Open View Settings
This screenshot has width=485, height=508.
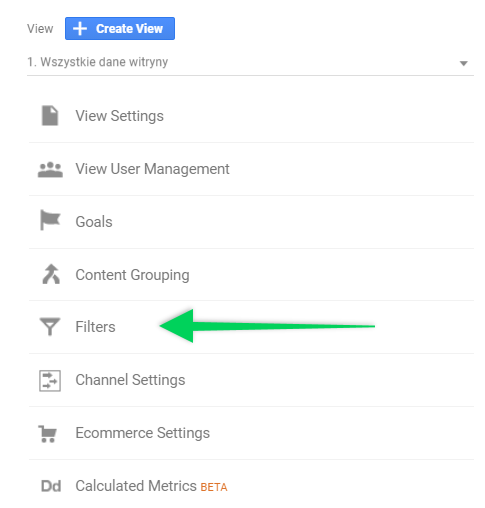click(119, 116)
